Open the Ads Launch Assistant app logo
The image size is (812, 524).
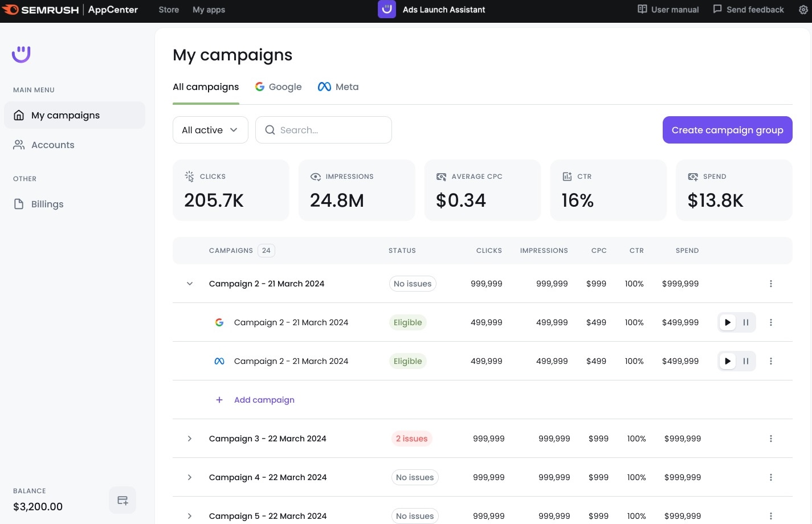pyautogui.click(x=386, y=10)
